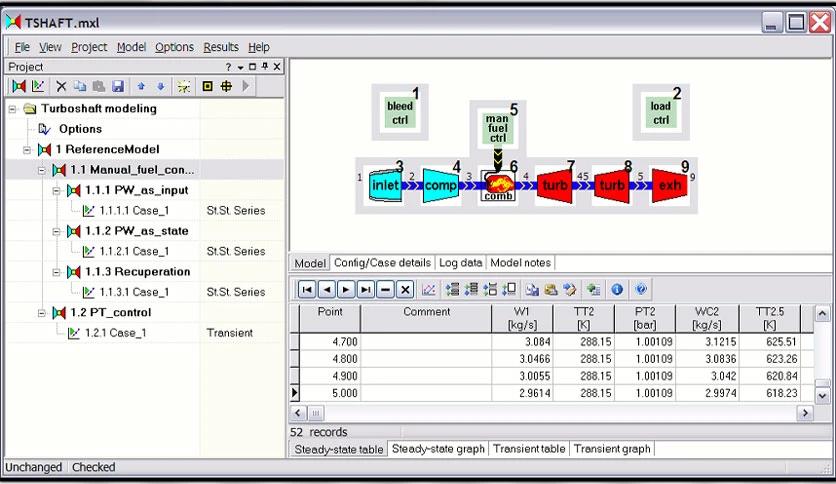Click the floppy disk save icon
Screen dimensions: 836x484
tap(118, 86)
